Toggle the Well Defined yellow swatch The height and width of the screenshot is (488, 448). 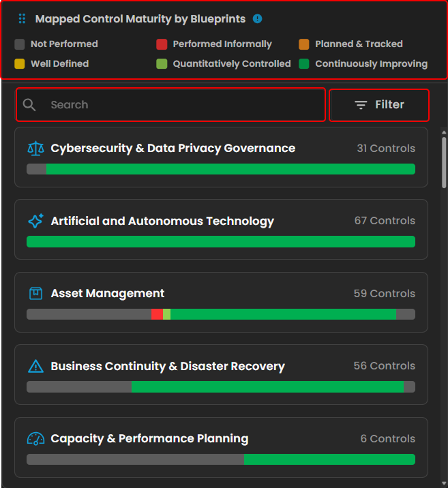20,64
